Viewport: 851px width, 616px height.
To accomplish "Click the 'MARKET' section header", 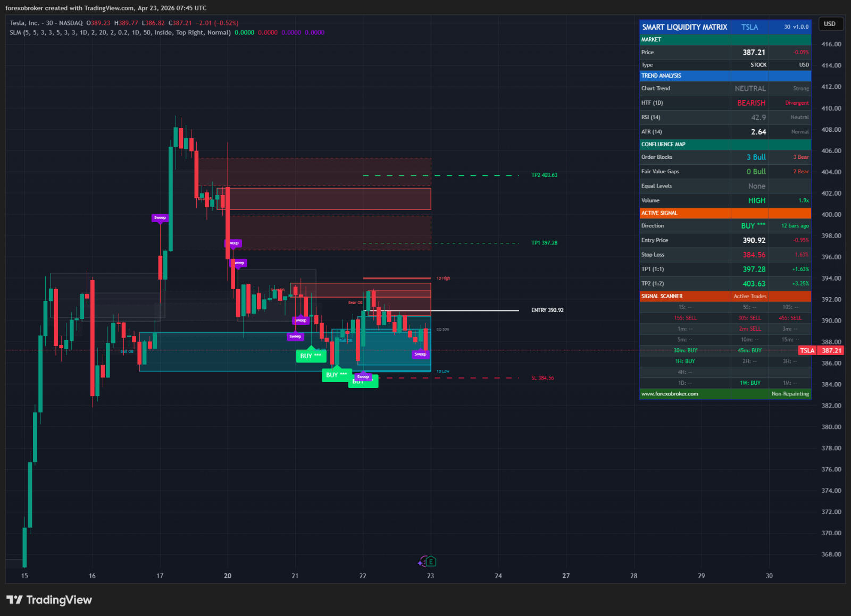I will click(x=651, y=39).
